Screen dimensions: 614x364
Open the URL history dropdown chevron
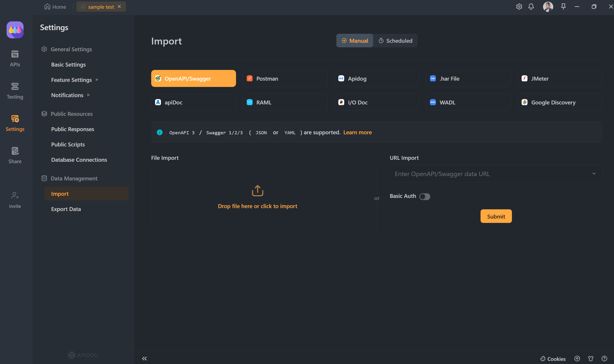pos(594,174)
